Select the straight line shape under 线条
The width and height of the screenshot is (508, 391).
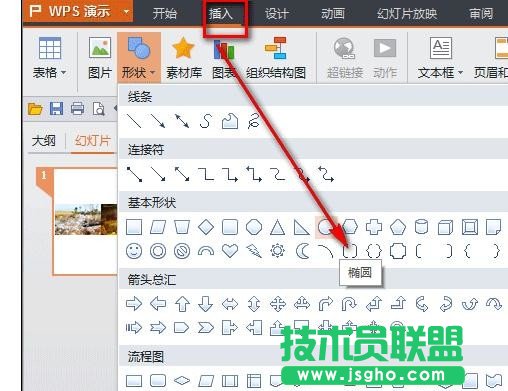(134, 121)
